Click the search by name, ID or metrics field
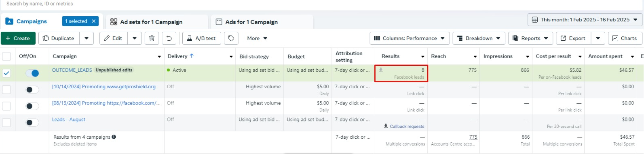 [162, 4]
